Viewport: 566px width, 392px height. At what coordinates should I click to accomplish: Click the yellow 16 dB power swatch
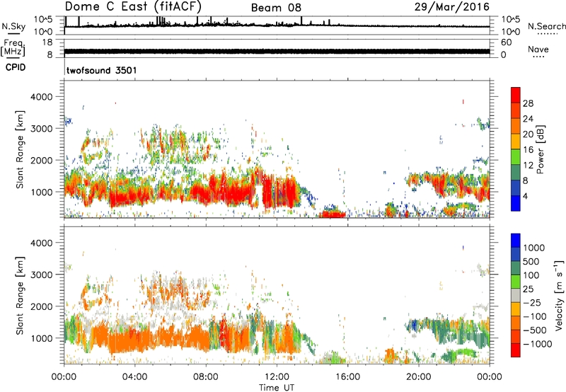(516, 141)
